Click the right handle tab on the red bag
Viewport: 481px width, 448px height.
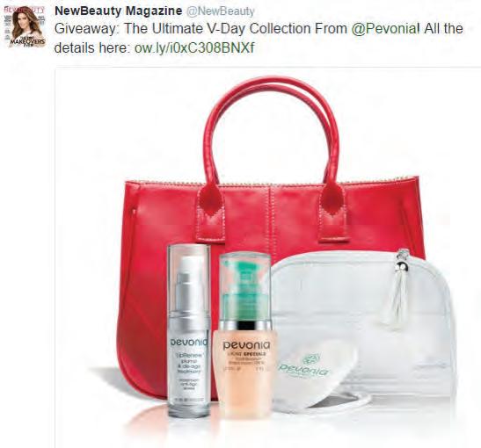332,212
